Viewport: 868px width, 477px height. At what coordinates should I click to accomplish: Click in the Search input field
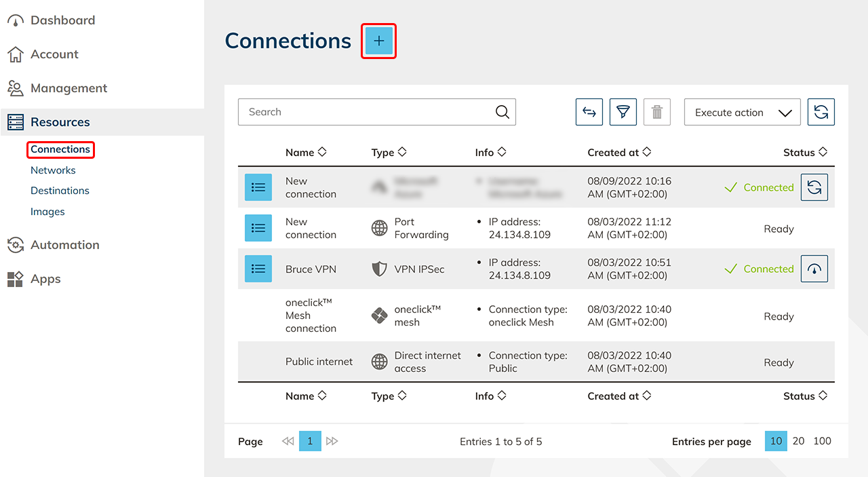pos(366,113)
